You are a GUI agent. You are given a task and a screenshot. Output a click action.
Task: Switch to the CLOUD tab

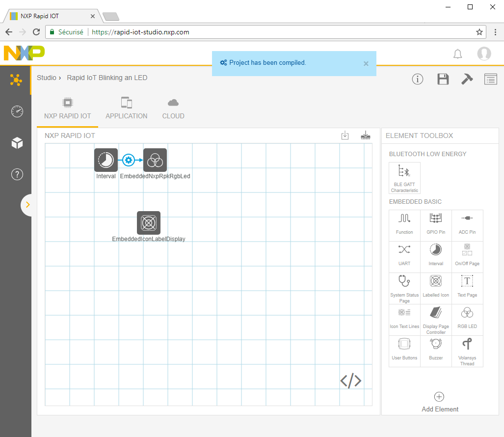point(173,109)
